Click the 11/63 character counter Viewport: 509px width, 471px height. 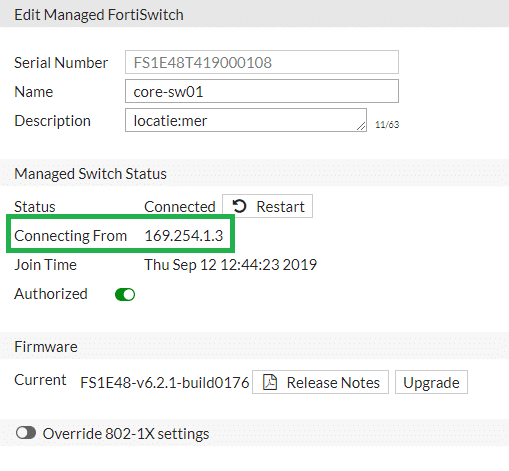387,125
